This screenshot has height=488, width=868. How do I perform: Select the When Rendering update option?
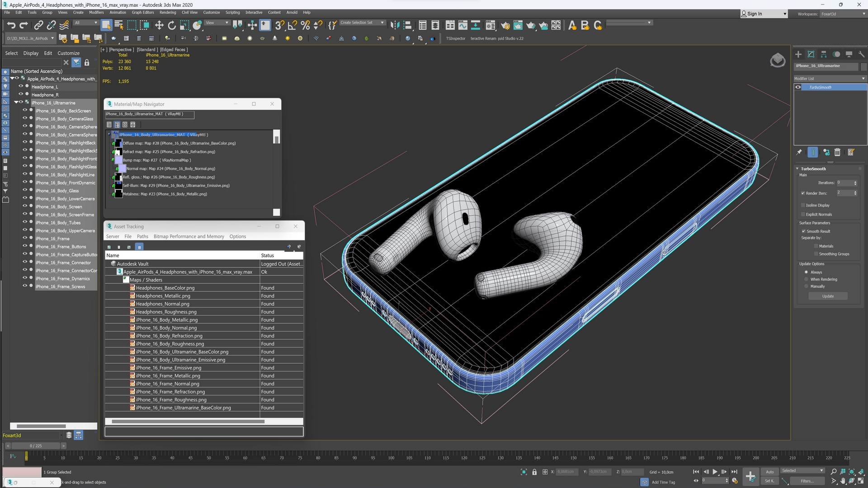tap(806, 279)
